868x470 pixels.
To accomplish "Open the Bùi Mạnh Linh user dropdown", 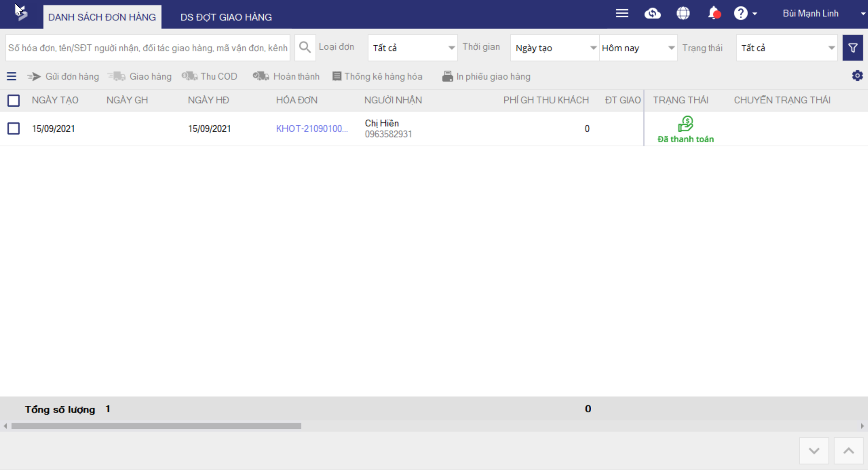I will pyautogui.click(x=824, y=14).
